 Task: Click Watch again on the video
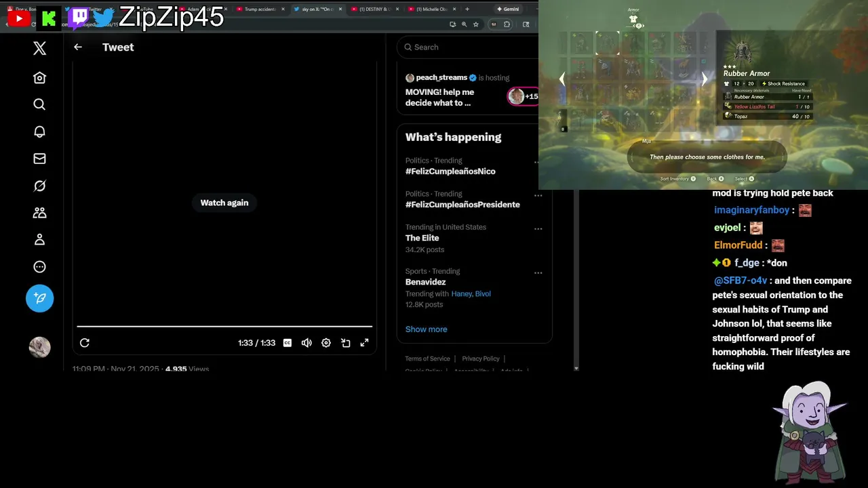click(x=224, y=203)
